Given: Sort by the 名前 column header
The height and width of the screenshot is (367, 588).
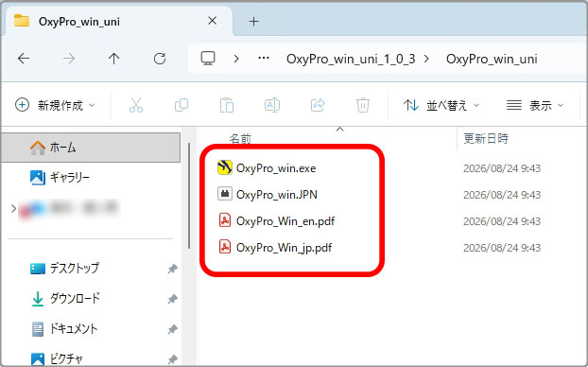Looking at the screenshot, I should [x=240, y=138].
